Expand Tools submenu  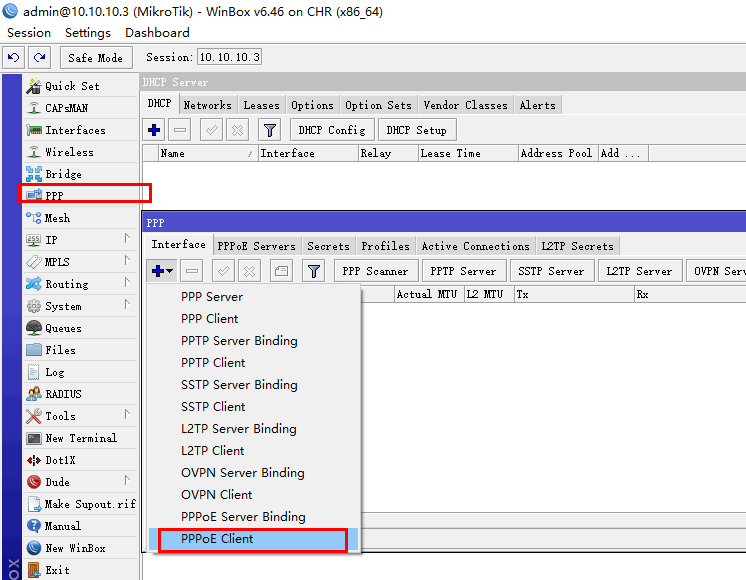(x=127, y=414)
